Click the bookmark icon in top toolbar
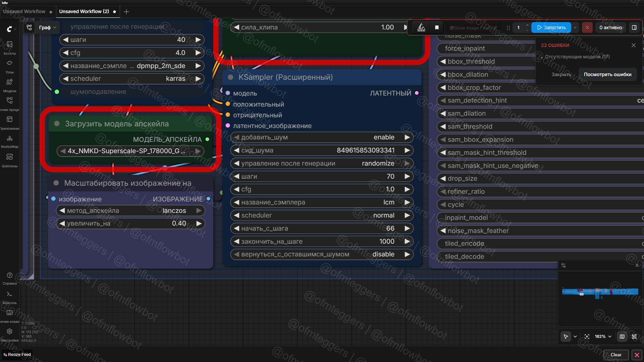 pyautogui.click(x=437, y=27)
